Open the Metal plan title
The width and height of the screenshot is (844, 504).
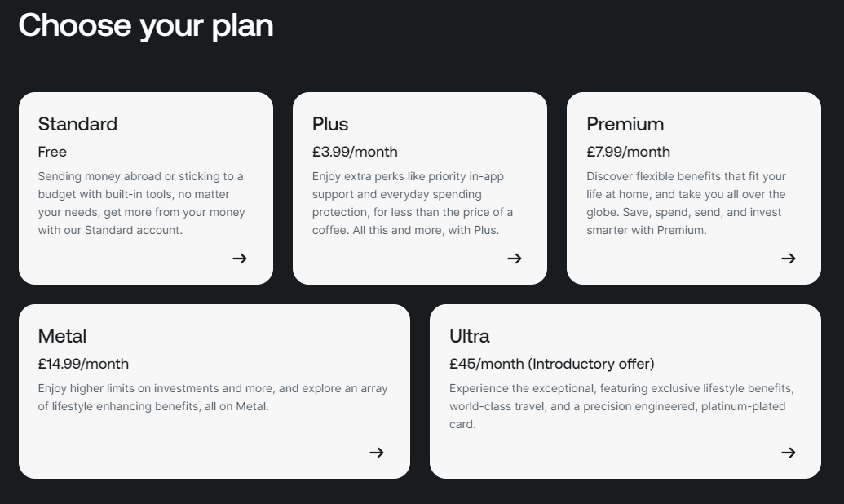[62, 336]
